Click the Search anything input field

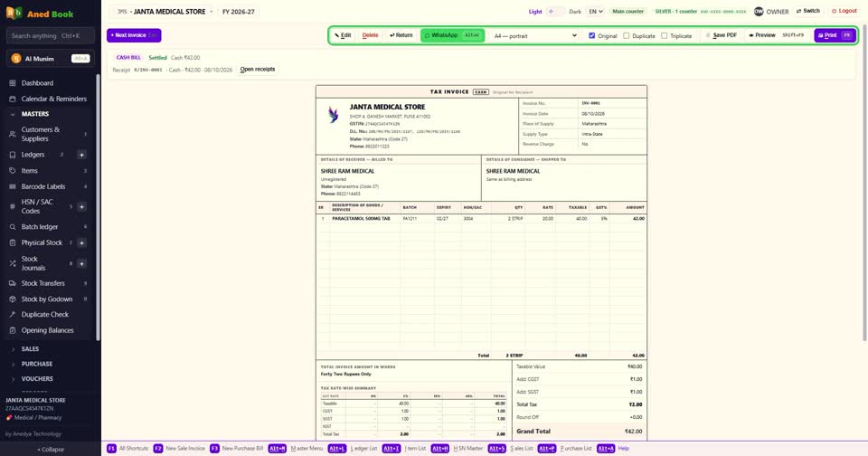pos(51,36)
